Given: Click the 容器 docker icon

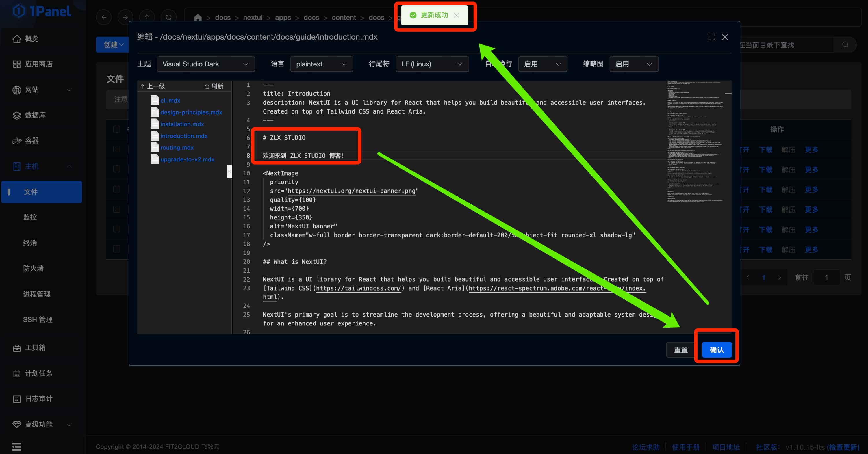Looking at the screenshot, I should (x=16, y=141).
